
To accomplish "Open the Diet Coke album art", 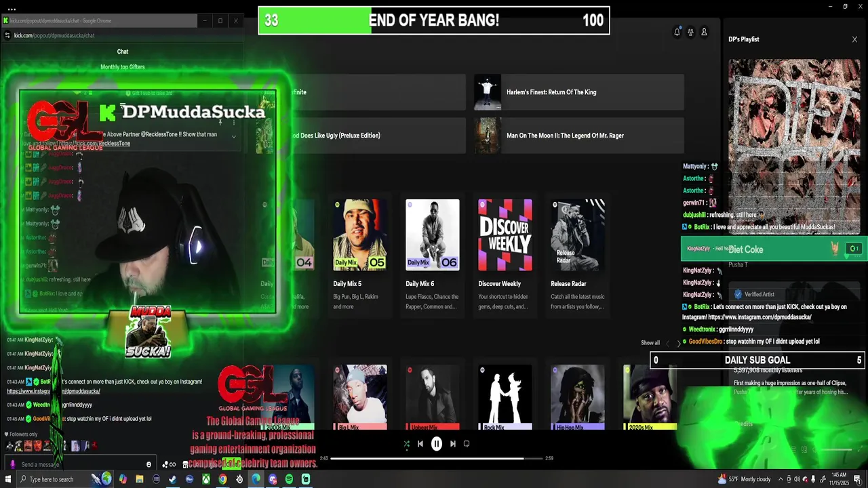I will point(794,146).
